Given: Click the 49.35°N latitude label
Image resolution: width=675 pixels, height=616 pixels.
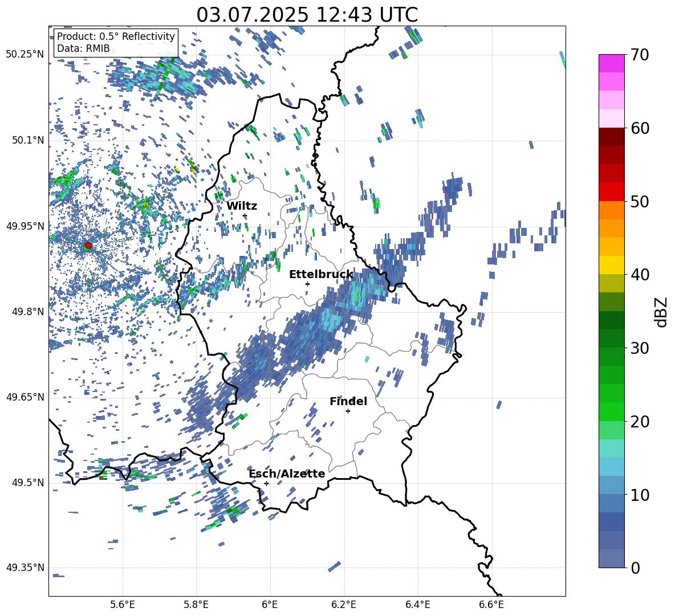Looking at the screenshot, I should click(25, 568).
